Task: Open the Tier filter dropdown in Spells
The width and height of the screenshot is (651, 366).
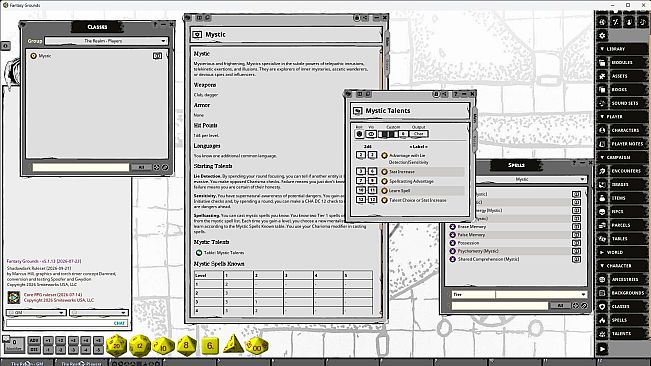Action: point(542,294)
